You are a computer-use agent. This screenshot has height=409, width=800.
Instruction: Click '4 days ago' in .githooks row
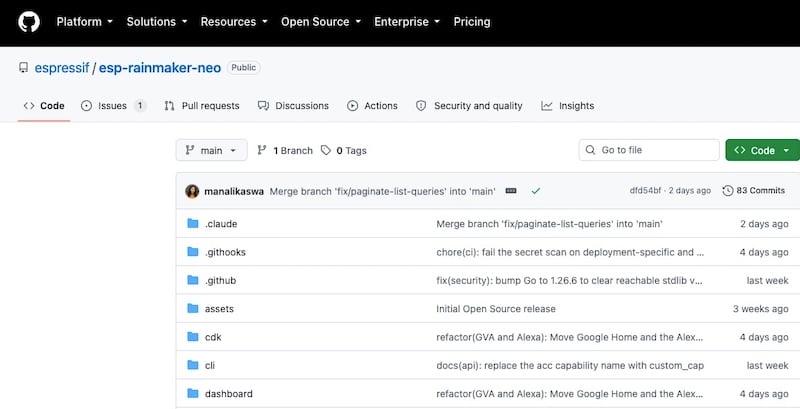coord(764,252)
